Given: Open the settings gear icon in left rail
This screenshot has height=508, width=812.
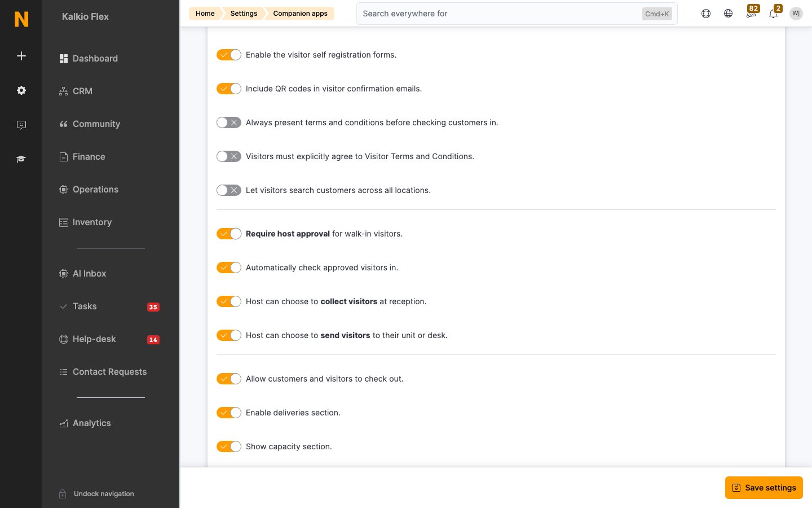Looking at the screenshot, I should (x=21, y=90).
